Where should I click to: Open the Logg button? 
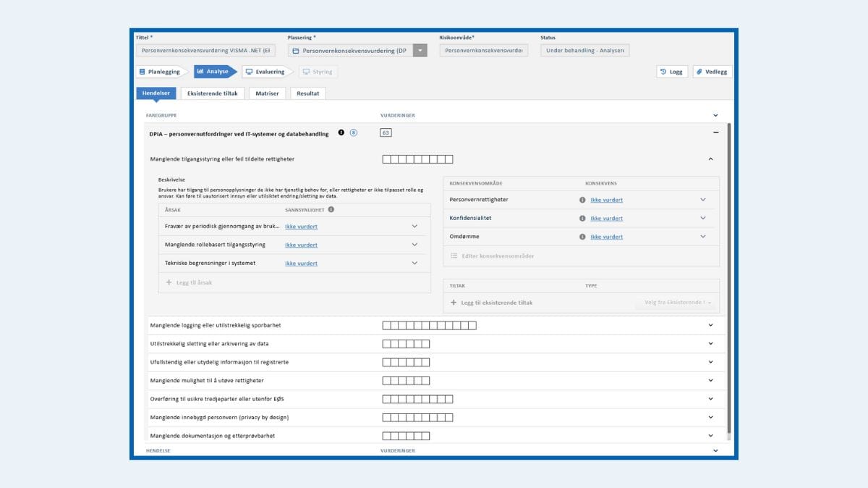(672, 72)
